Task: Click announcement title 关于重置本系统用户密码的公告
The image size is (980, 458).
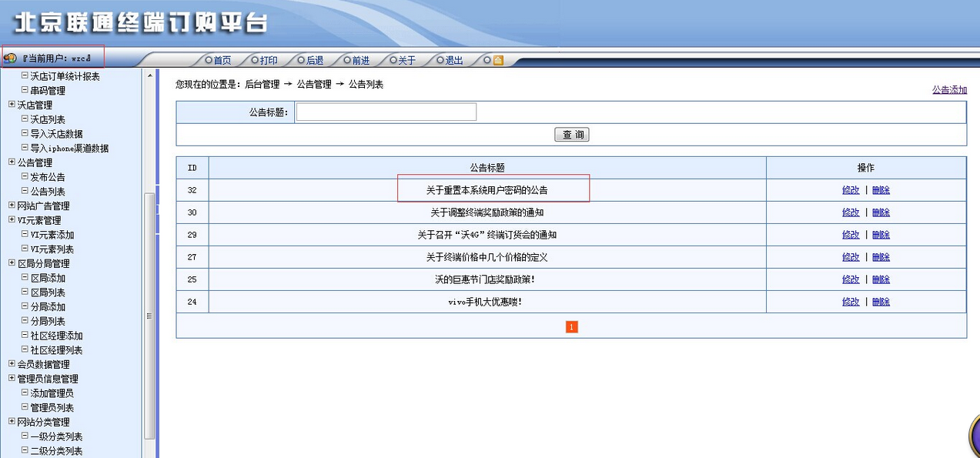Action: (x=487, y=190)
